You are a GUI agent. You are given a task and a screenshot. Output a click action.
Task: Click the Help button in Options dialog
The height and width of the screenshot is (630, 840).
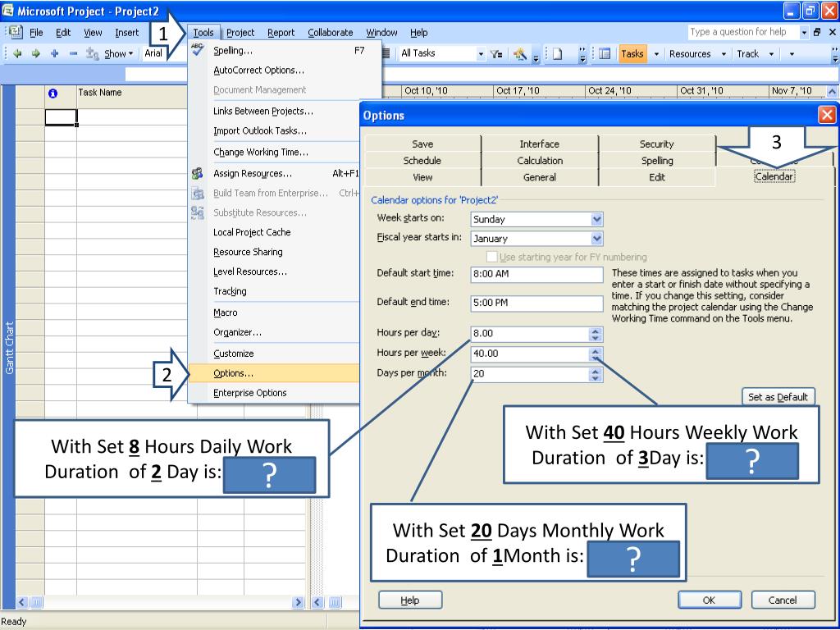(x=410, y=600)
